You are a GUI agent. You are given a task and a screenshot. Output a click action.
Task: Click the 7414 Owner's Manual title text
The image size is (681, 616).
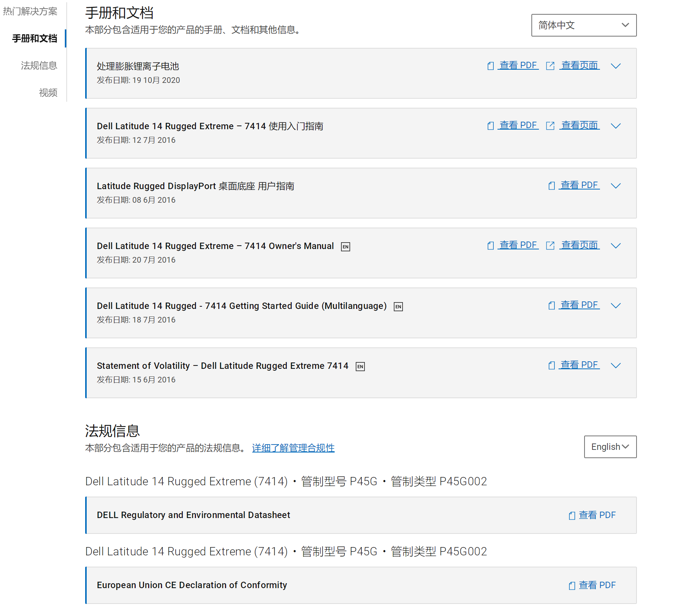coord(215,246)
